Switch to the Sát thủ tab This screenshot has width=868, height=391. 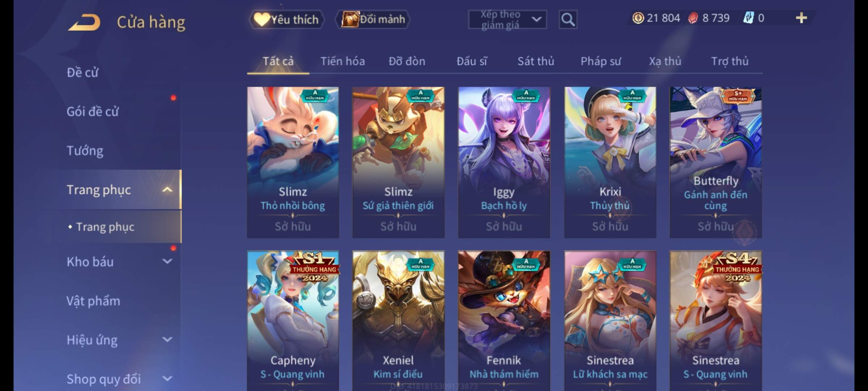tap(536, 61)
